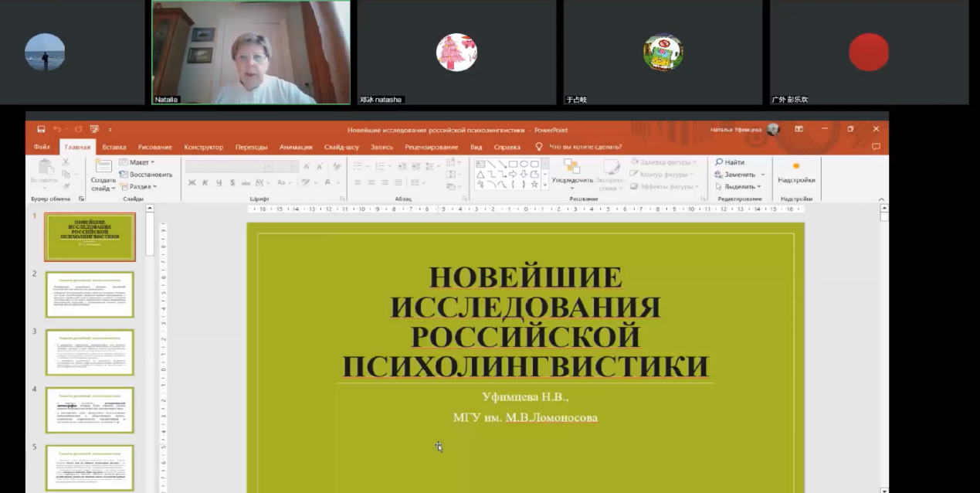Screen dimensions: 980x493
Task: Start slideshow from beginning icon in title bar
Action: click(93, 129)
